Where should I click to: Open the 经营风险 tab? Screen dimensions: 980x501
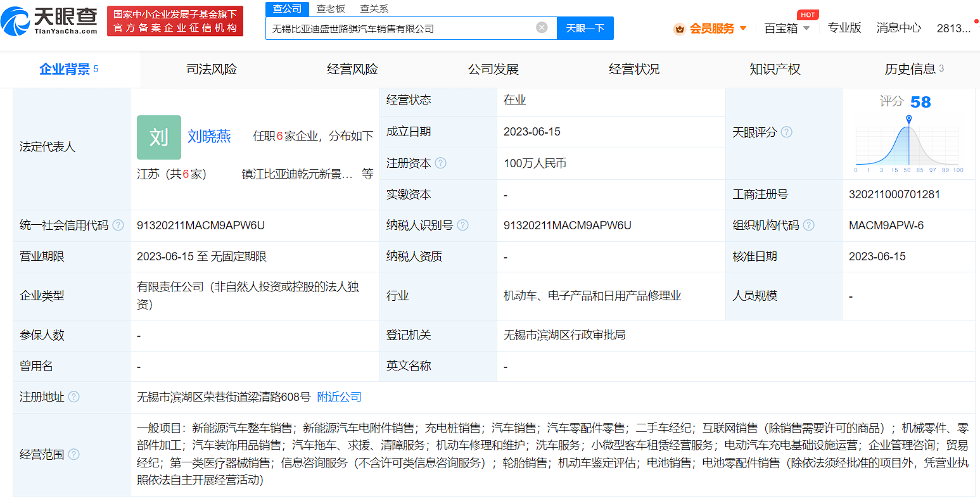(x=352, y=69)
